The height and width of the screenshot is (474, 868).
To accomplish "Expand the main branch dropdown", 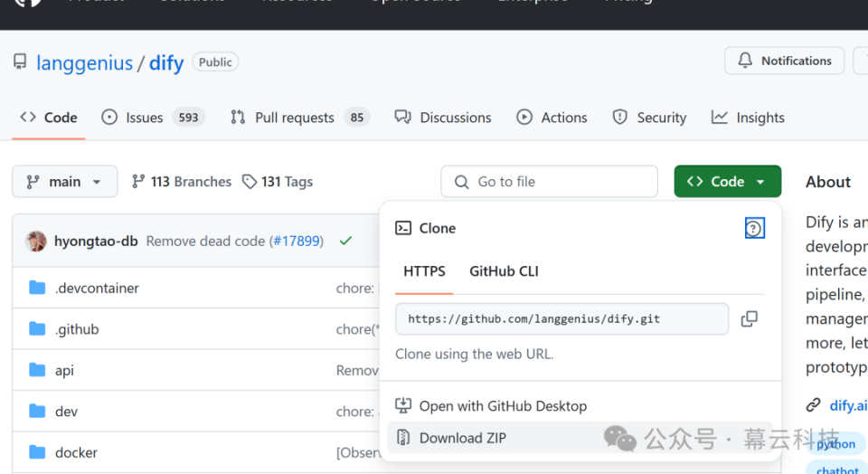I will (64, 182).
